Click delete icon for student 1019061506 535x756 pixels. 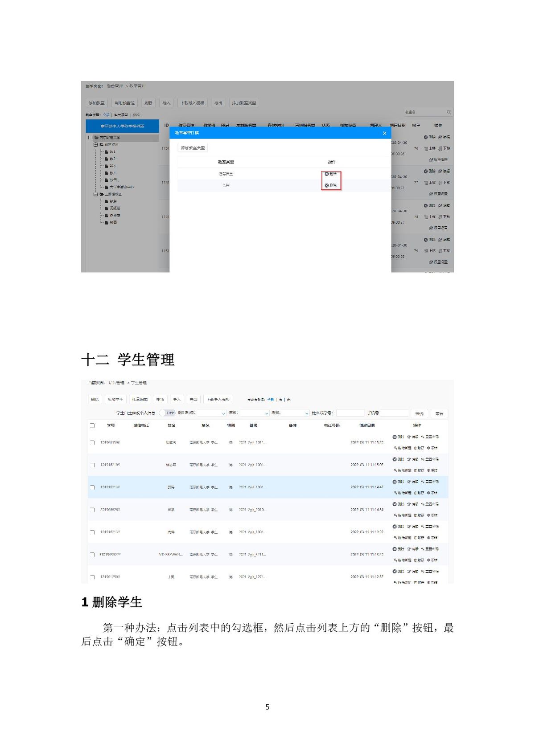click(x=395, y=437)
